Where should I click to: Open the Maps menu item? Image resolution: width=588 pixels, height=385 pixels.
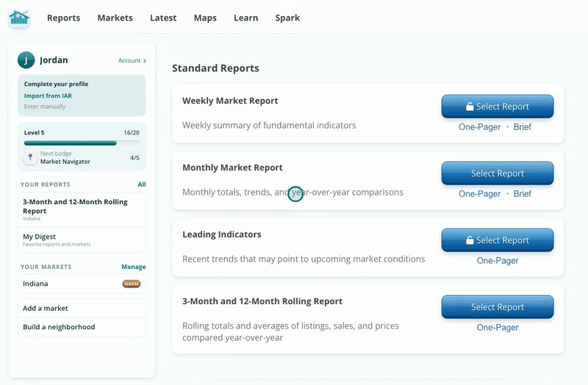(205, 18)
